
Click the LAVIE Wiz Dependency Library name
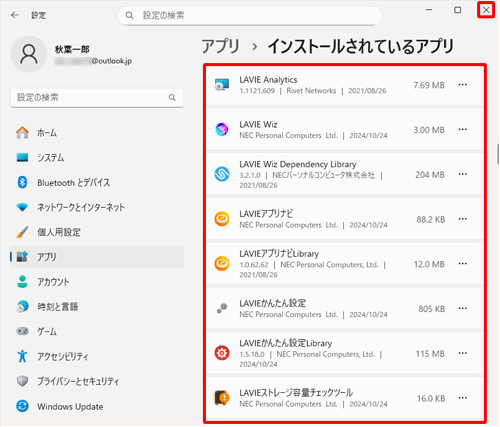[x=298, y=164]
